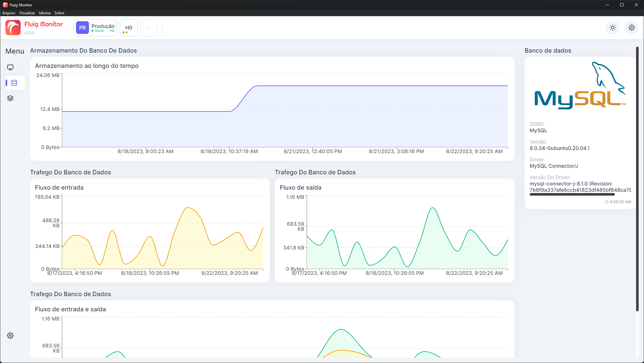Open settings gear at sidebar bottom
The image size is (644, 363).
(10, 336)
